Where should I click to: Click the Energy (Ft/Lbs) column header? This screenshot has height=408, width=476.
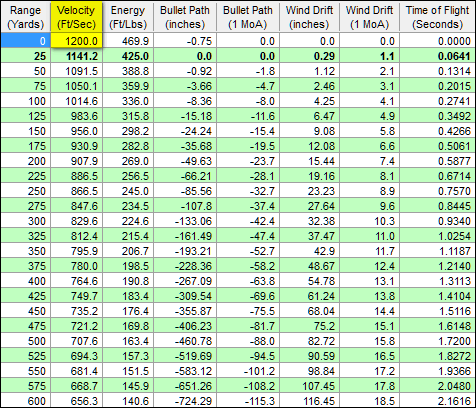128,17
